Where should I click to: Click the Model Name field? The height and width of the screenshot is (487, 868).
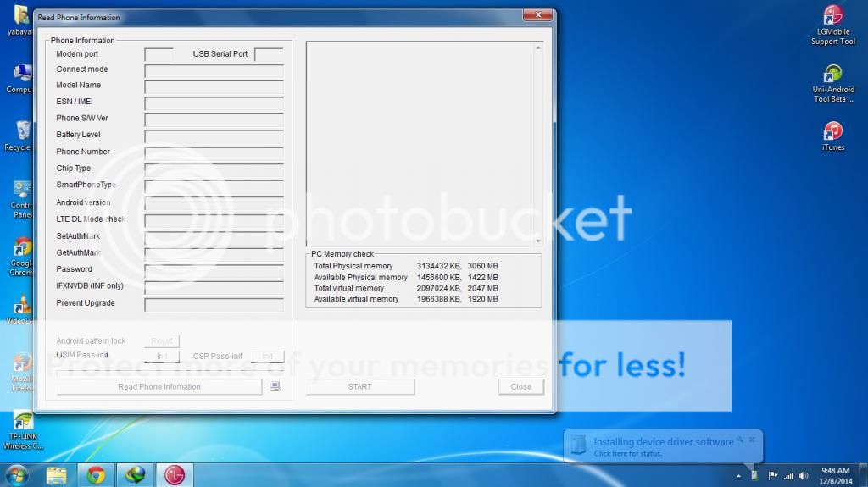(x=214, y=86)
